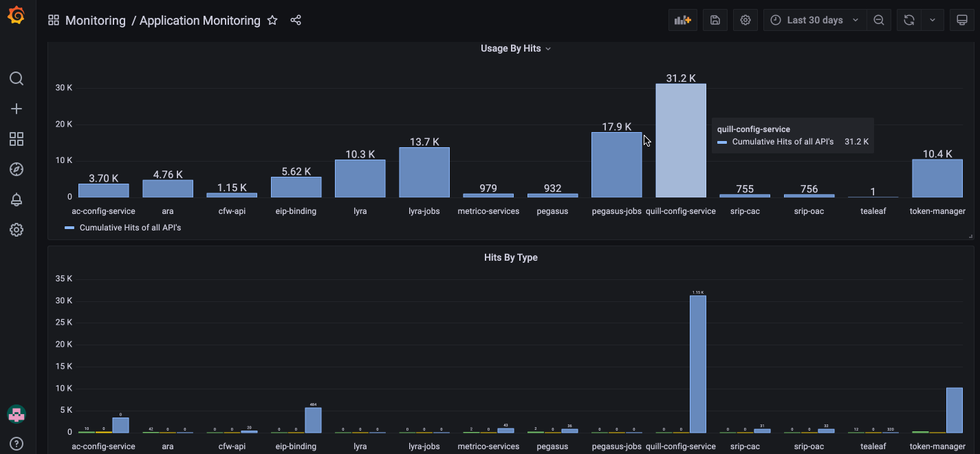Open Configuration via the gear icon

(16, 229)
